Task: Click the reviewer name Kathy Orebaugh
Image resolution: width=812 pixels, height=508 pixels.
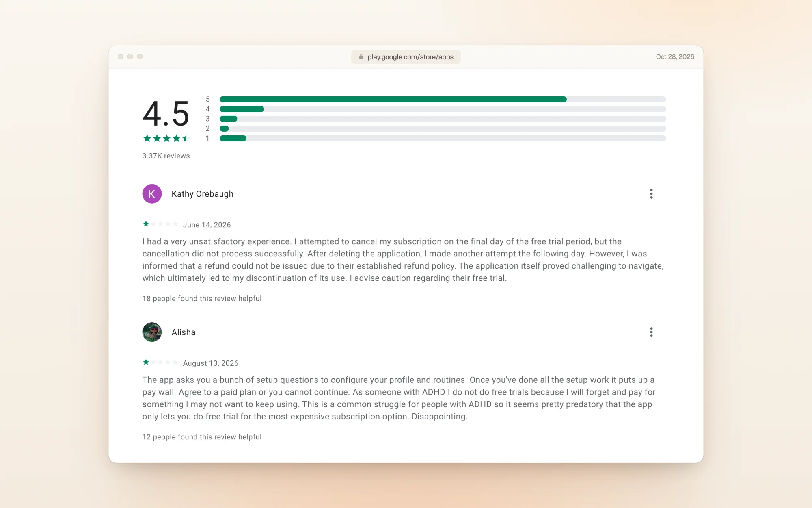Action: coord(202,194)
